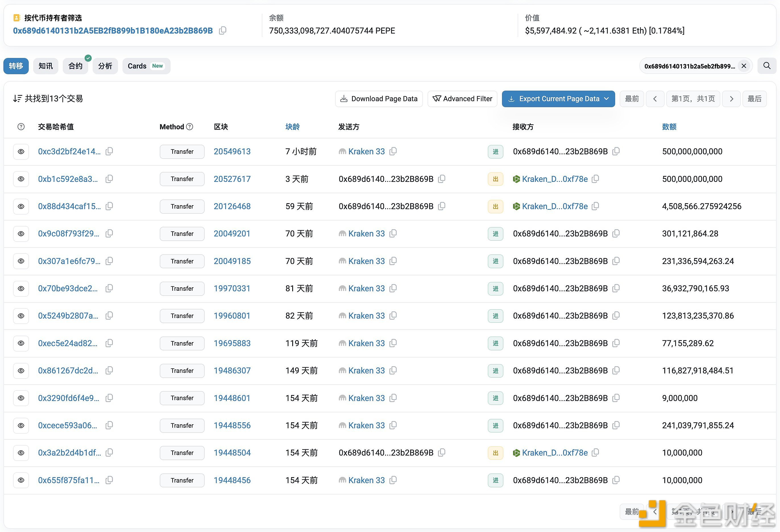Viewport: 780px width, 532px height.
Task: Click the search magnifier icon
Action: (767, 66)
